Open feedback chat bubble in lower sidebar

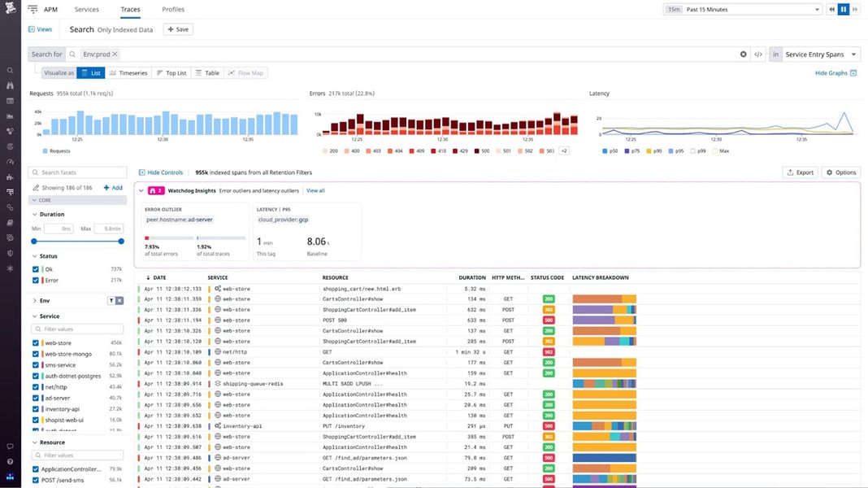pyautogui.click(x=10, y=445)
